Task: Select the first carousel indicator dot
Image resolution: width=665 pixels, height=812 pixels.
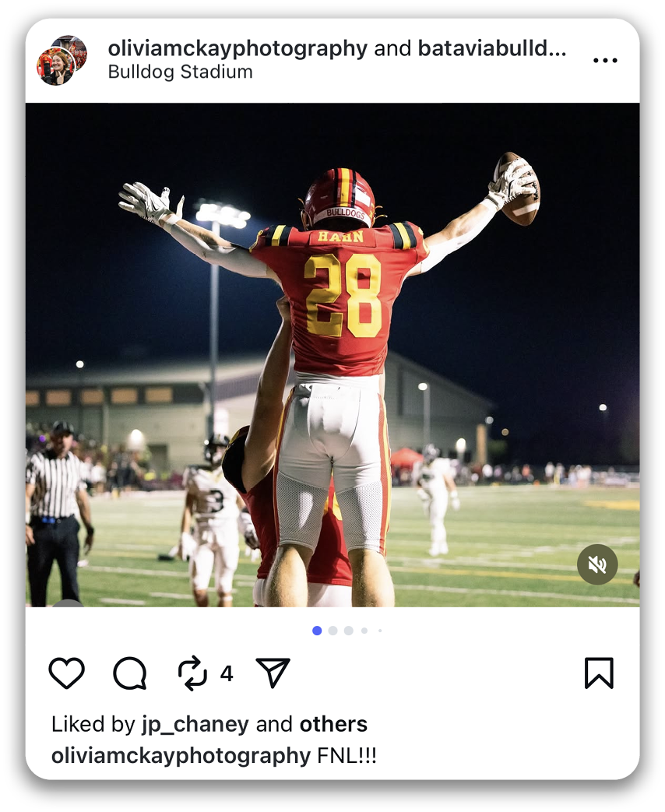Action: pyautogui.click(x=317, y=631)
